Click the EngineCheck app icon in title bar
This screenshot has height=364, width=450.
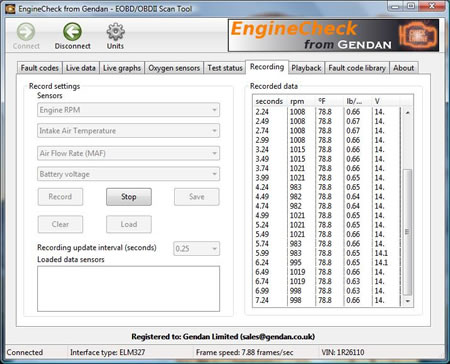[x=10, y=9]
